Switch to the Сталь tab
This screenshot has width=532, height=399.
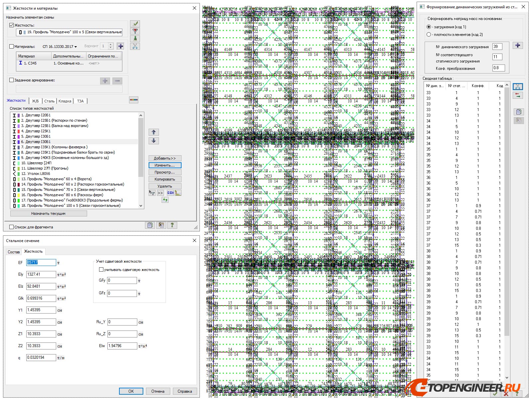tap(49, 101)
